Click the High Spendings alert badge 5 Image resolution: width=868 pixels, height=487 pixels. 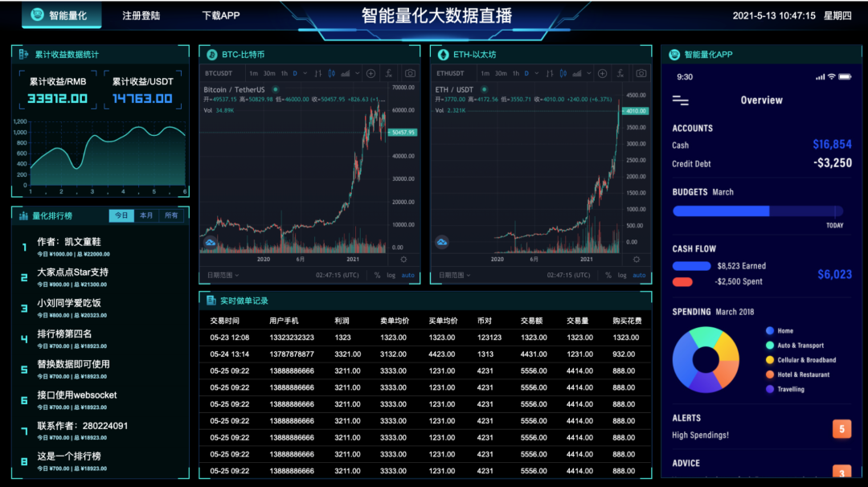click(x=842, y=429)
